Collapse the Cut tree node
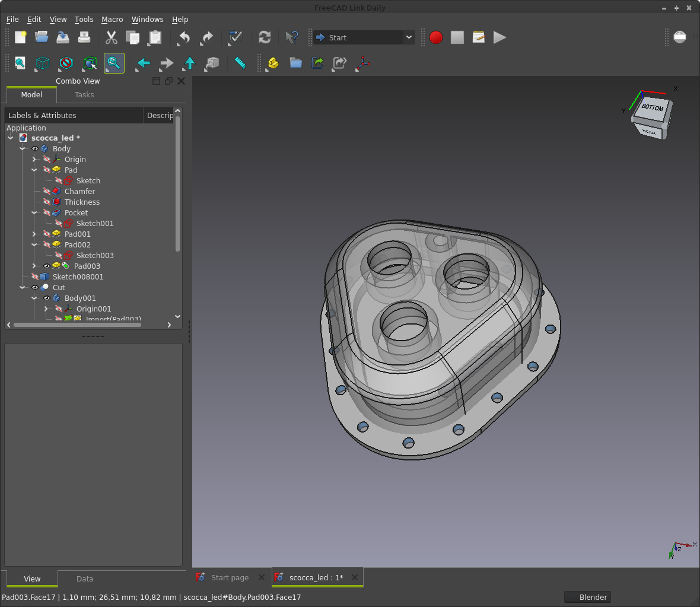The image size is (700, 607). (23, 288)
